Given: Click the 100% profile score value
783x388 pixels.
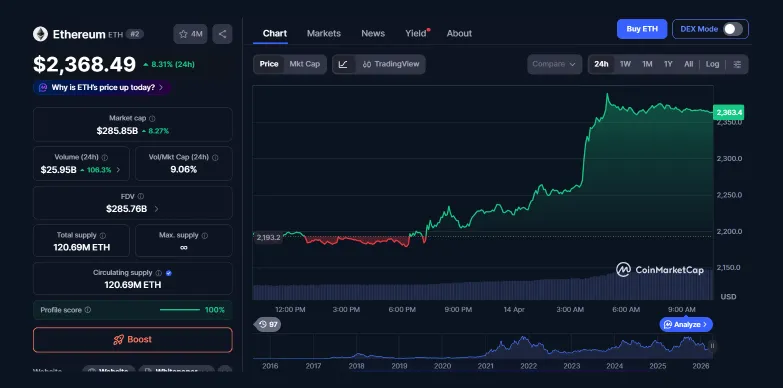Looking at the screenshot, I should (x=215, y=310).
